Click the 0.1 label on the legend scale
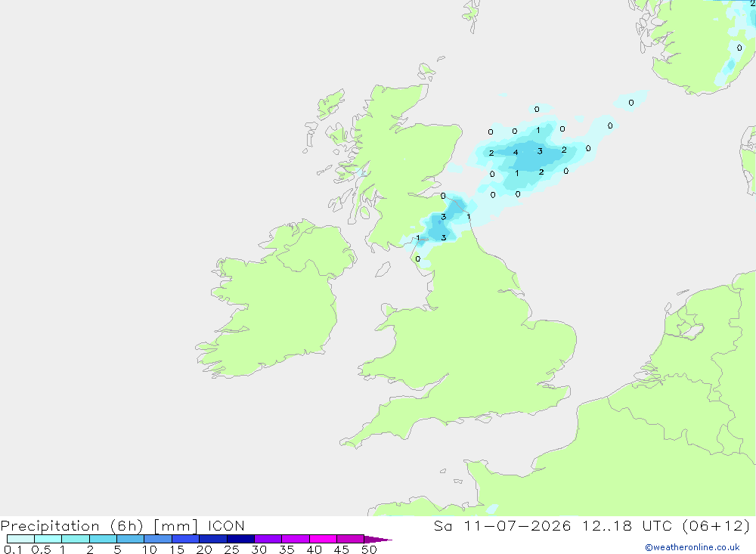 13,549
